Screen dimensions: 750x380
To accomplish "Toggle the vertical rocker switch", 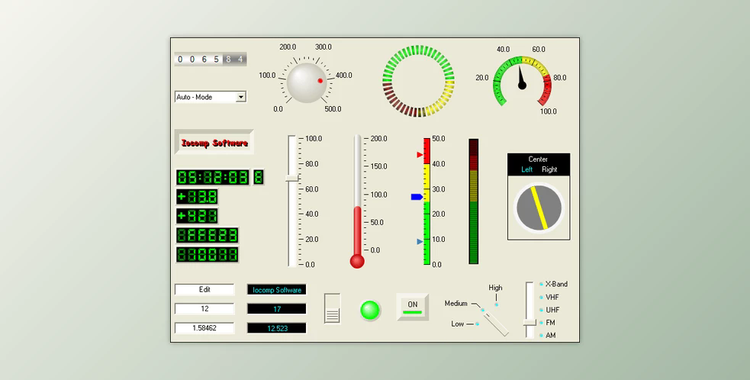I will point(332,309).
